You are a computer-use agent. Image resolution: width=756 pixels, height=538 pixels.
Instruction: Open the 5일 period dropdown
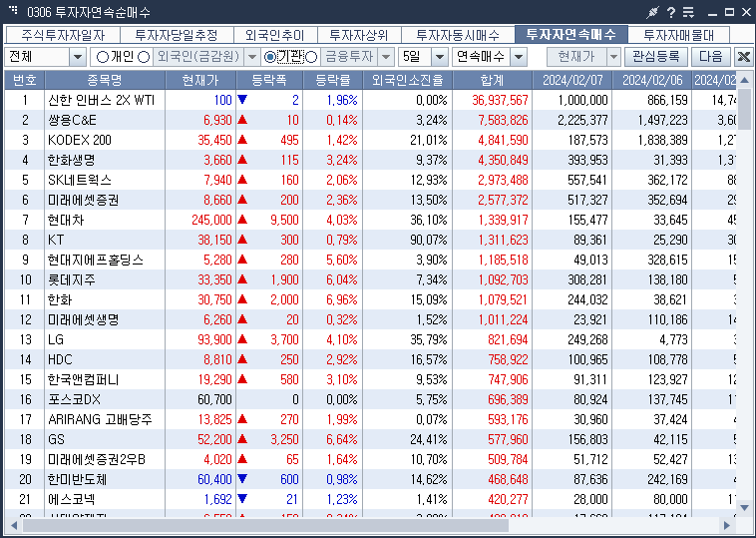tap(439, 58)
